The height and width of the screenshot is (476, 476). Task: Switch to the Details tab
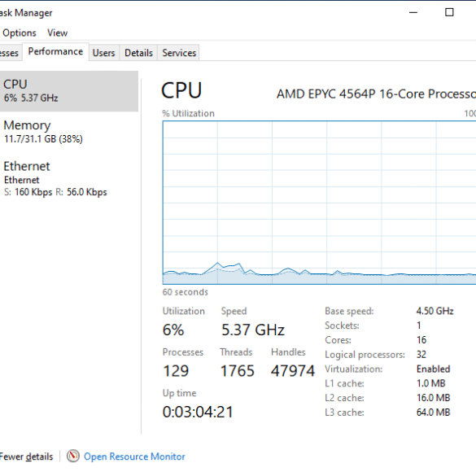(138, 53)
